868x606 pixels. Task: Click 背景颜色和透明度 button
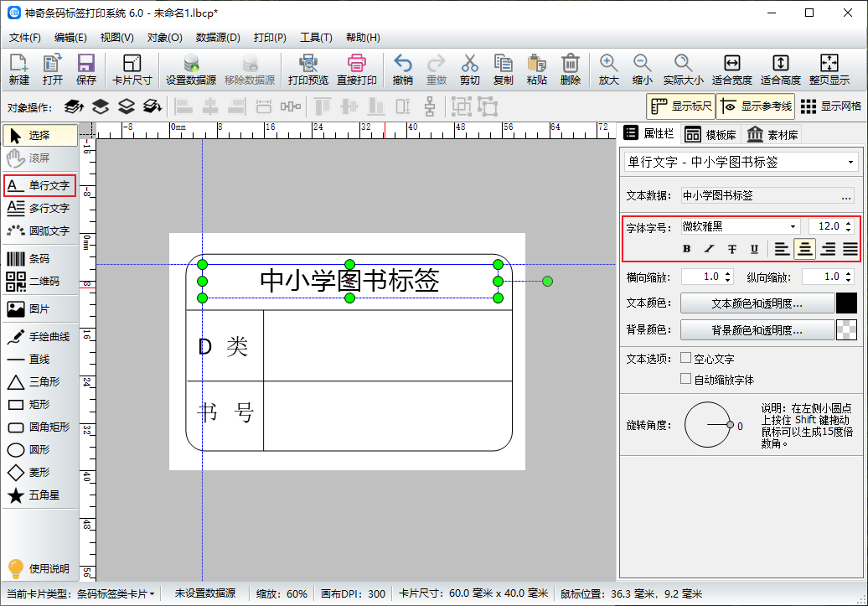pyautogui.click(x=757, y=330)
